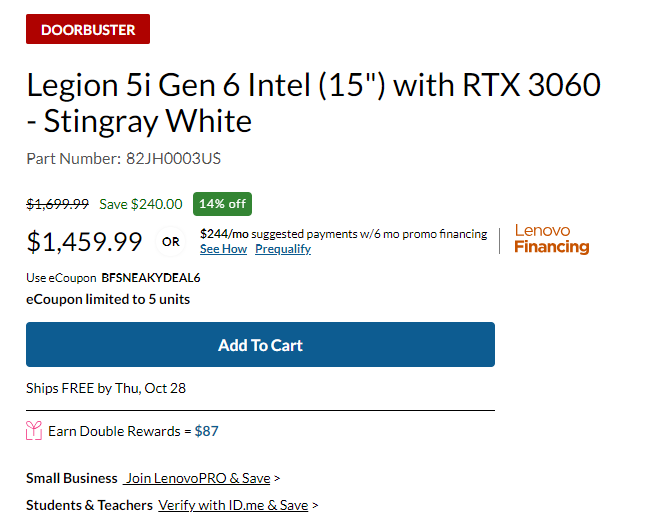Click the Ships FREE by Thu text
This screenshot has height=527, width=655.
click(106, 388)
